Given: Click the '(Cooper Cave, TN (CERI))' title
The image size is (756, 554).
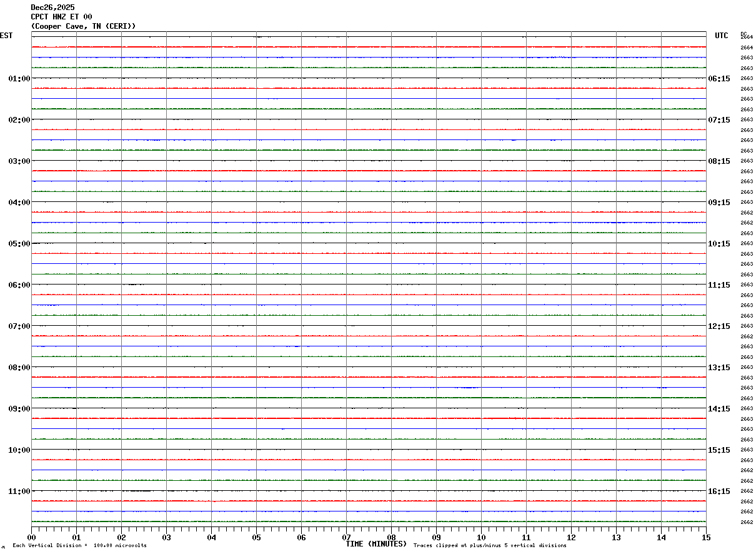Looking at the screenshot, I should 83,26.
